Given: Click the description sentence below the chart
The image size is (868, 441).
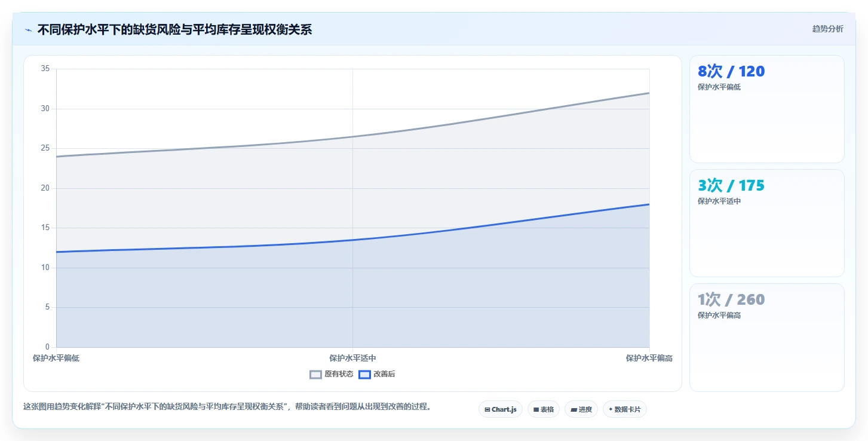Looking at the screenshot, I should coord(228,407).
